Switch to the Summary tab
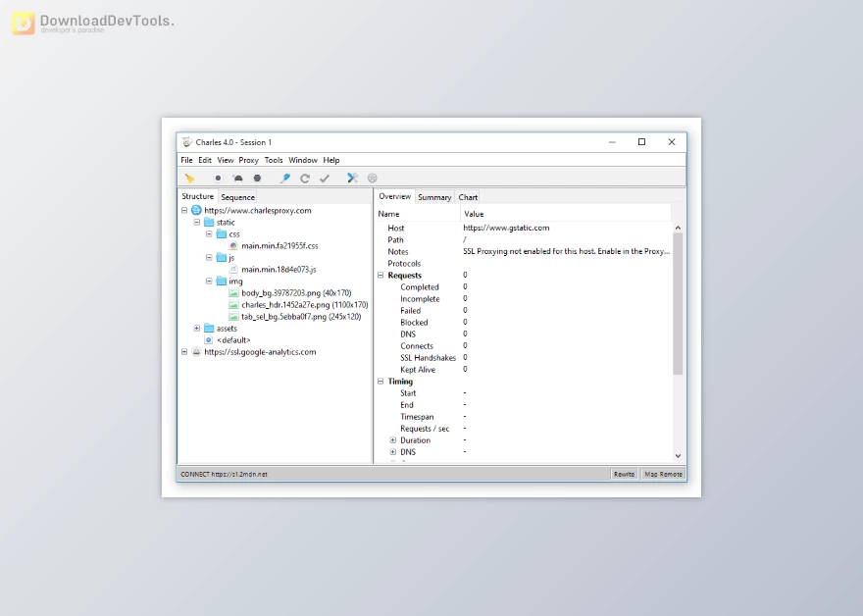Viewport: 863px width, 616px height. point(434,197)
